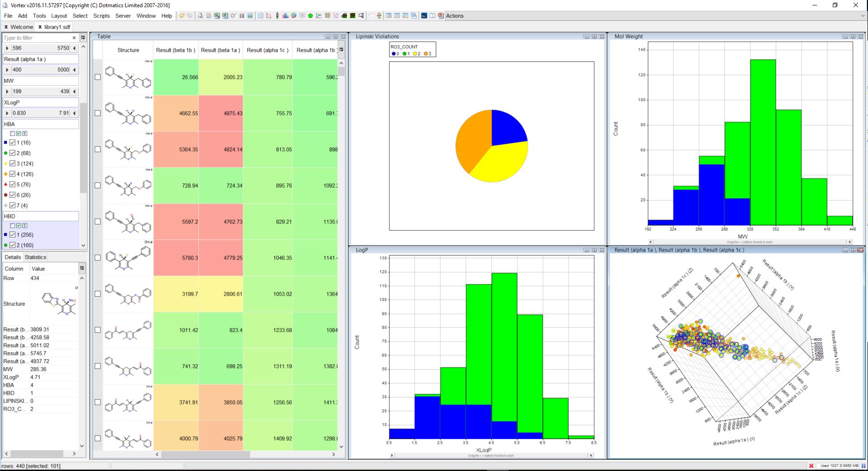868x471 pixels.
Task: Open the Scripts menu
Action: (101, 16)
